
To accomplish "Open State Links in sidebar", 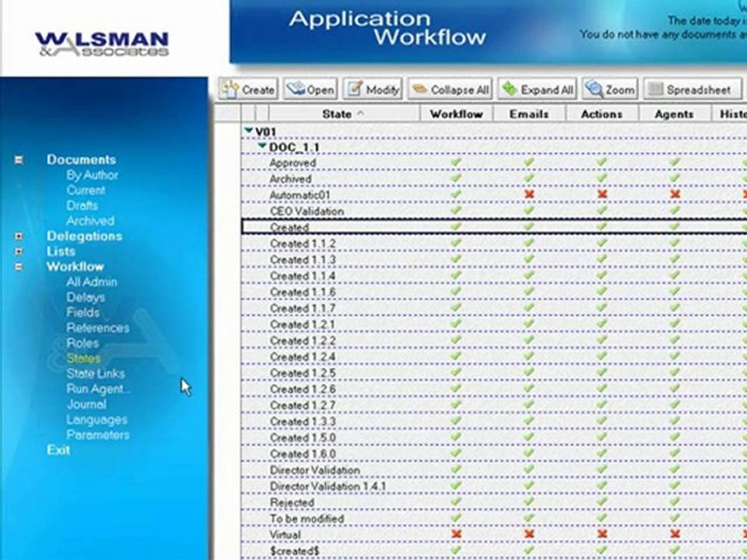I will [96, 373].
